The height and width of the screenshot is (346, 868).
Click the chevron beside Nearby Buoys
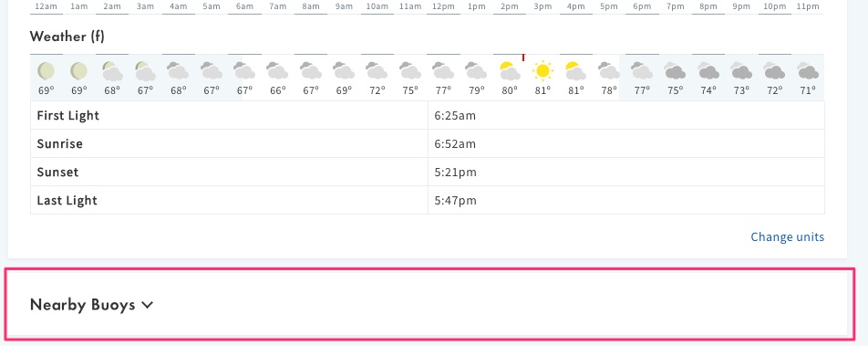coord(148,304)
